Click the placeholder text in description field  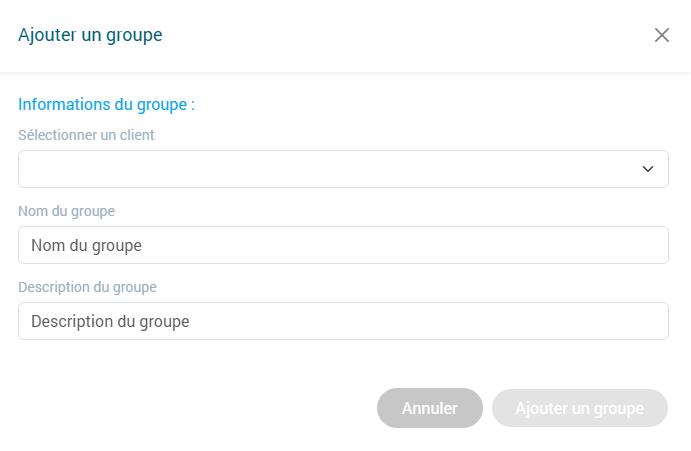[x=110, y=322]
